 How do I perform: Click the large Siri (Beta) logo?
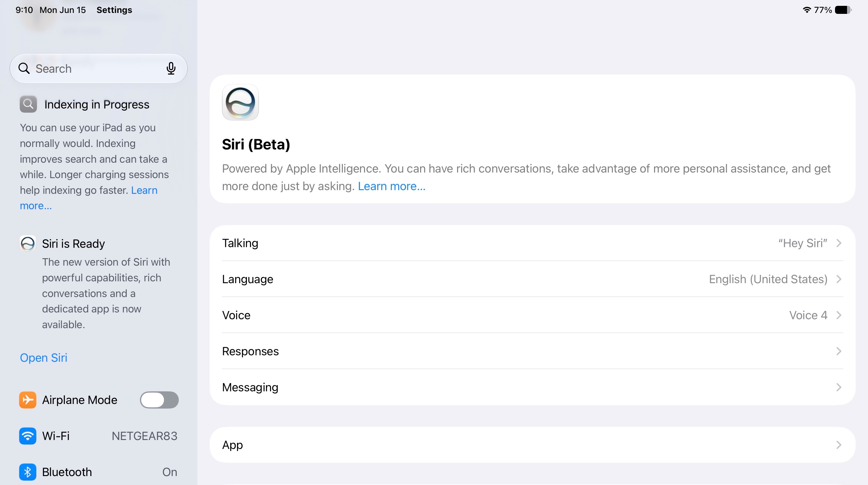coord(240,102)
